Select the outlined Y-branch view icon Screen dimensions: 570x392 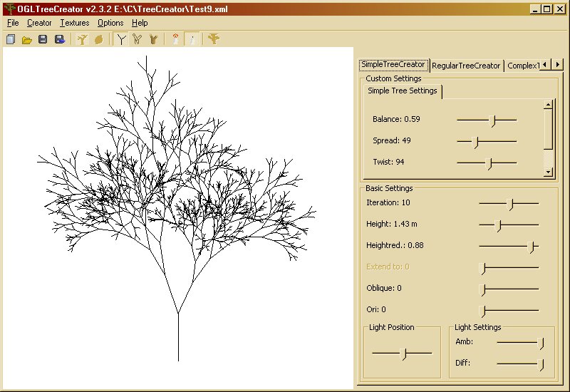tap(138, 39)
